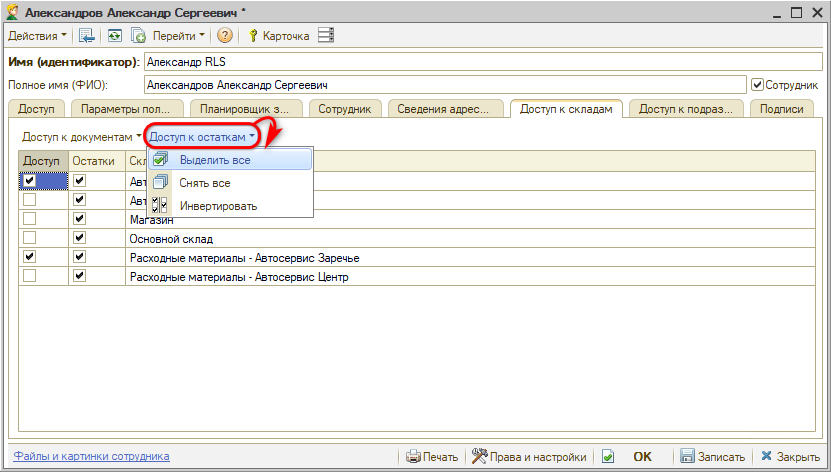This screenshot has height=472, width=831.
Task: Click Записать to save the record
Action: 712,456
